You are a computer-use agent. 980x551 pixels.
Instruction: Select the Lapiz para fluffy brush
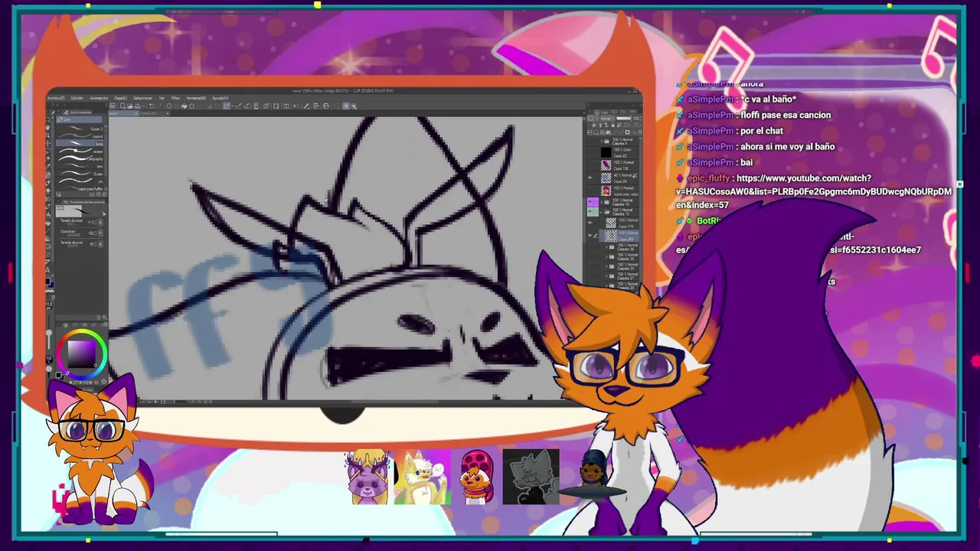click(x=79, y=188)
